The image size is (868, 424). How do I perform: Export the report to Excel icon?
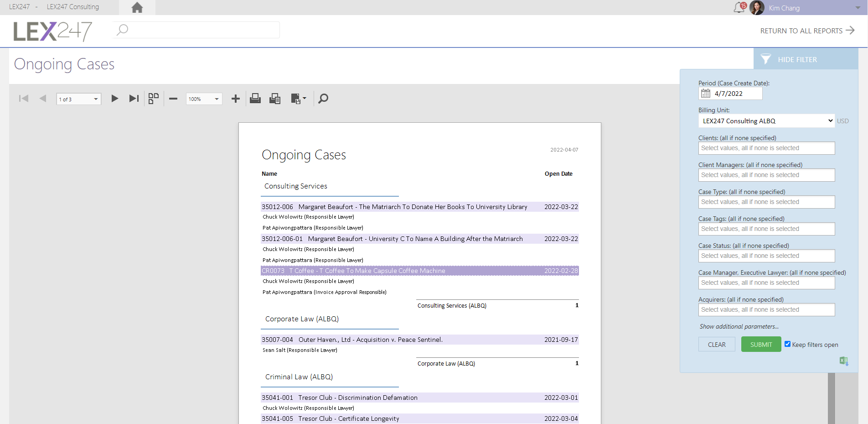coord(844,361)
